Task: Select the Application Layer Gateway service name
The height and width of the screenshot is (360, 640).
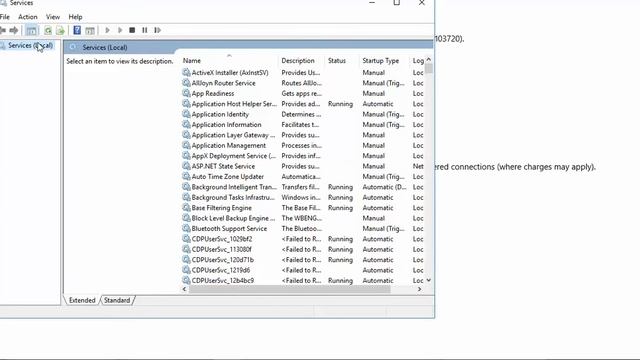Action: coord(233,135)
